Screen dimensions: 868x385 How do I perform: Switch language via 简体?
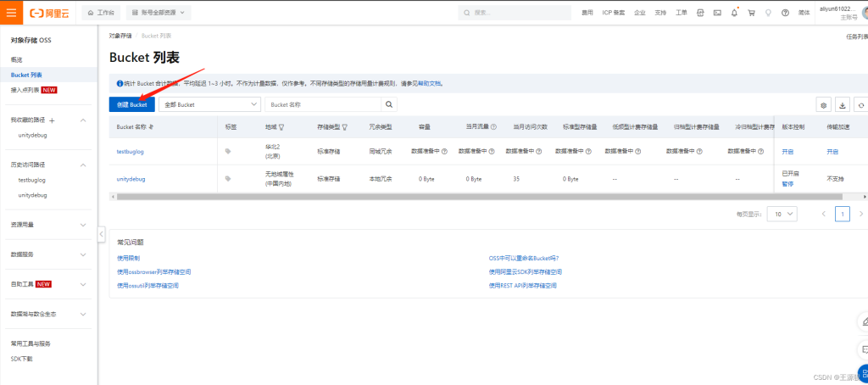(804, 12)
